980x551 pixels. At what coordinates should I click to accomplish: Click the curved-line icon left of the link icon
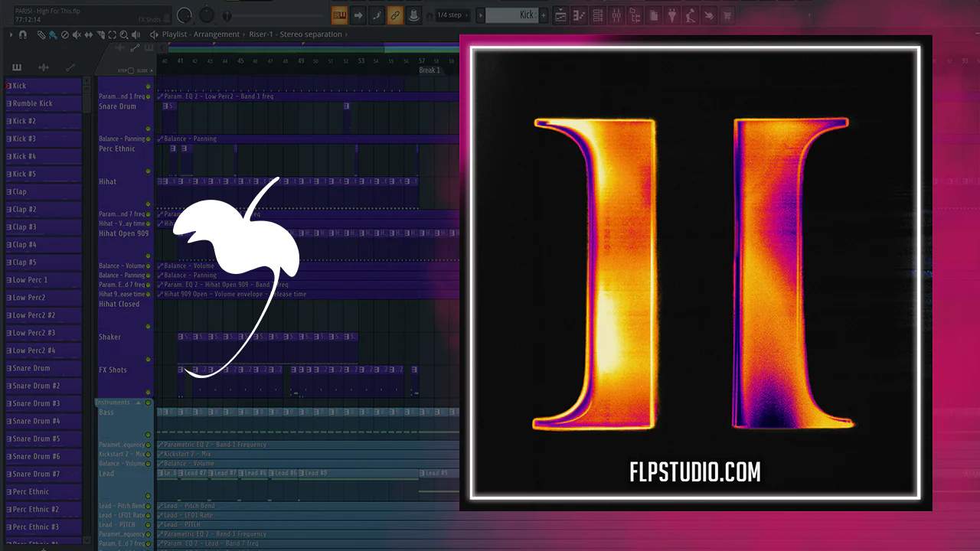coord(377,15)
